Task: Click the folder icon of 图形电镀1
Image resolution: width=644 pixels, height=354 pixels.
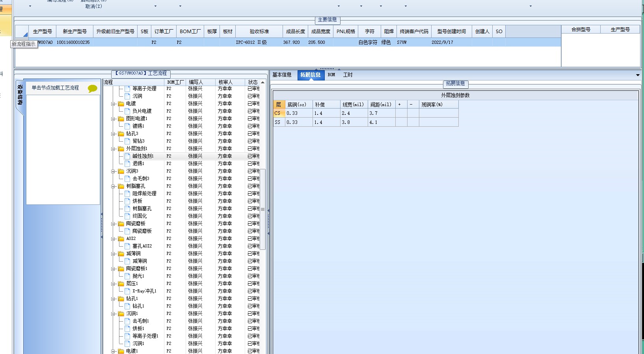Action: (x=121, y=119)
